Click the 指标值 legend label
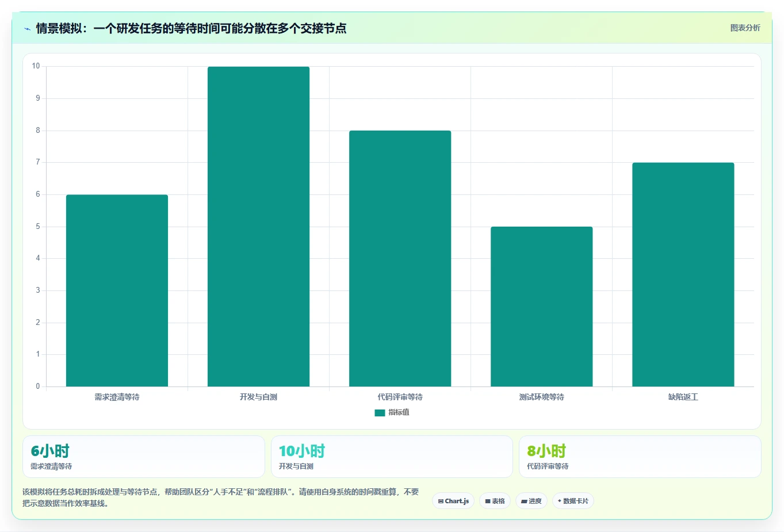Screen dimensions: 784x532 tap(399, 412)
